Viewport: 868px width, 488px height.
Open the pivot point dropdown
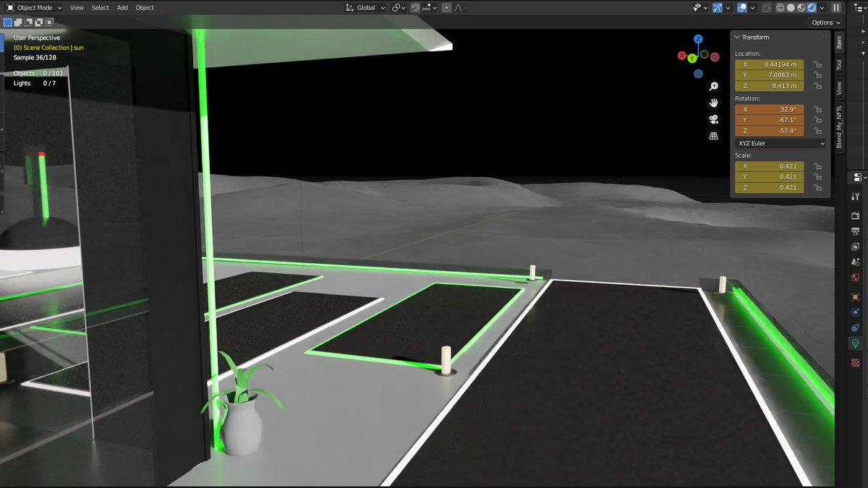tap(399, 8)
